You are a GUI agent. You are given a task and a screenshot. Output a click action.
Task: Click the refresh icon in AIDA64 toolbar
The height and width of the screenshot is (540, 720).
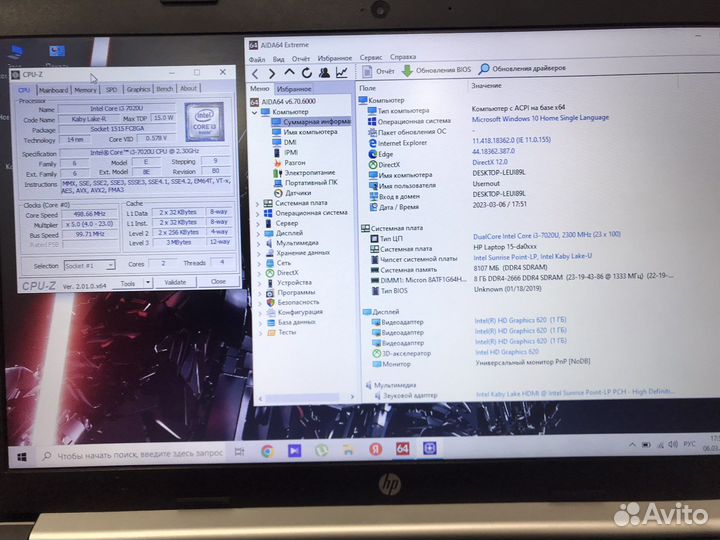click(306, 73)
